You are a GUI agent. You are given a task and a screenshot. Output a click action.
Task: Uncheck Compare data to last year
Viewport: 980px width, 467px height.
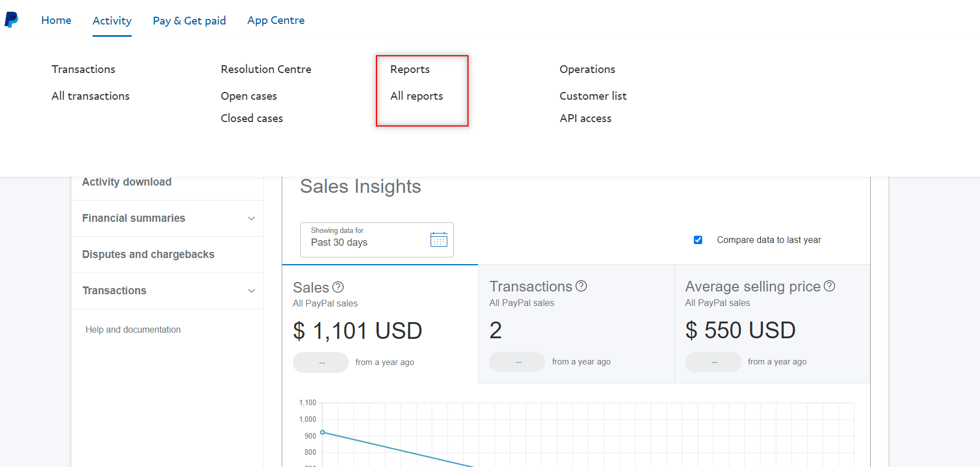click(x=698, y=240)
